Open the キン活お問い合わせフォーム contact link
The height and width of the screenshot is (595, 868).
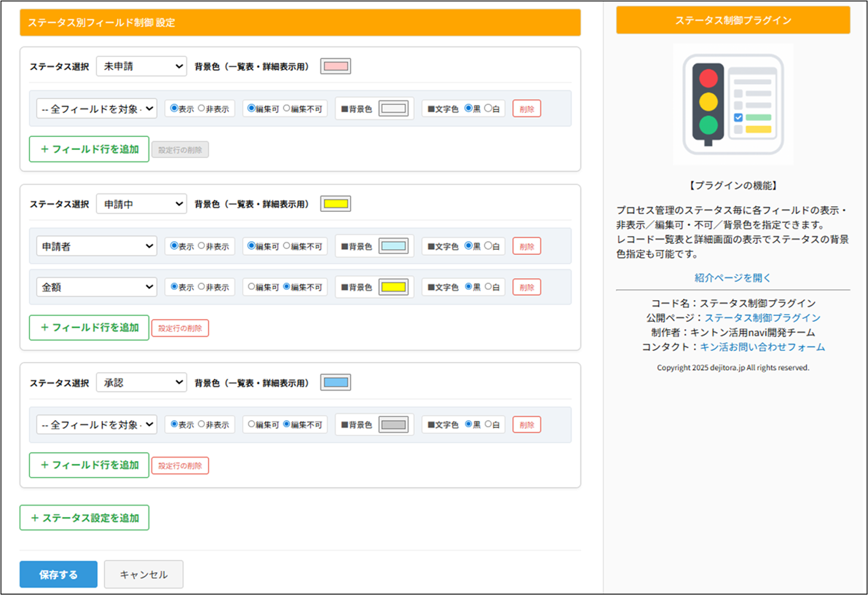762,347
